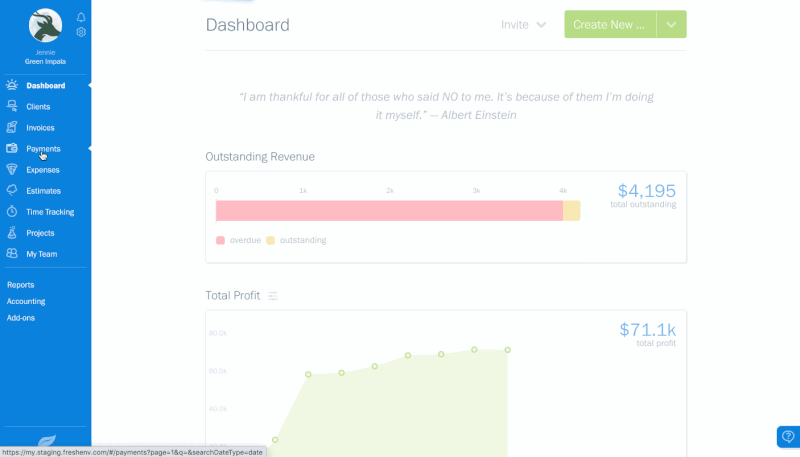This screenshot has width=800, height=457.
Task: Open the Payments section
Action: (x=43, y=149)
